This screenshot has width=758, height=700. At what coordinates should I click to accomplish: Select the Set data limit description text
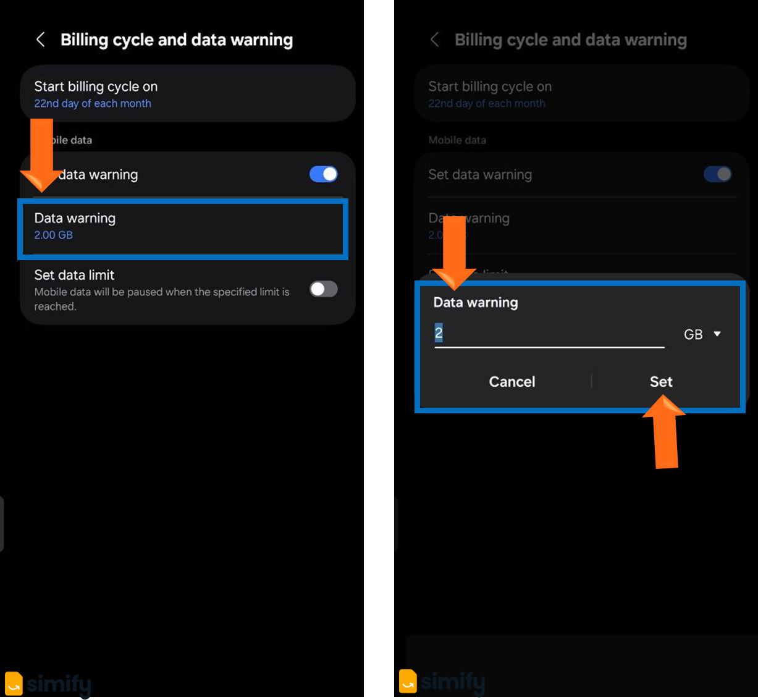(x=162, y=299)
